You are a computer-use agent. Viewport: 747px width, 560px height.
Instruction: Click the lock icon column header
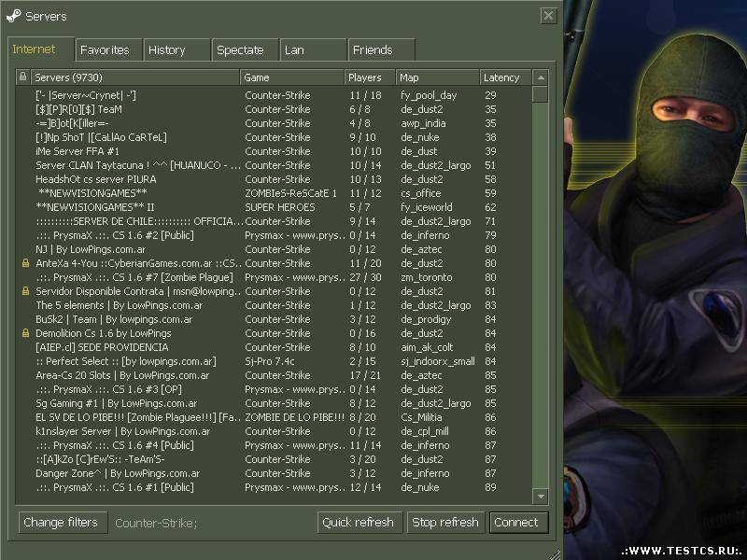point(22,77)
